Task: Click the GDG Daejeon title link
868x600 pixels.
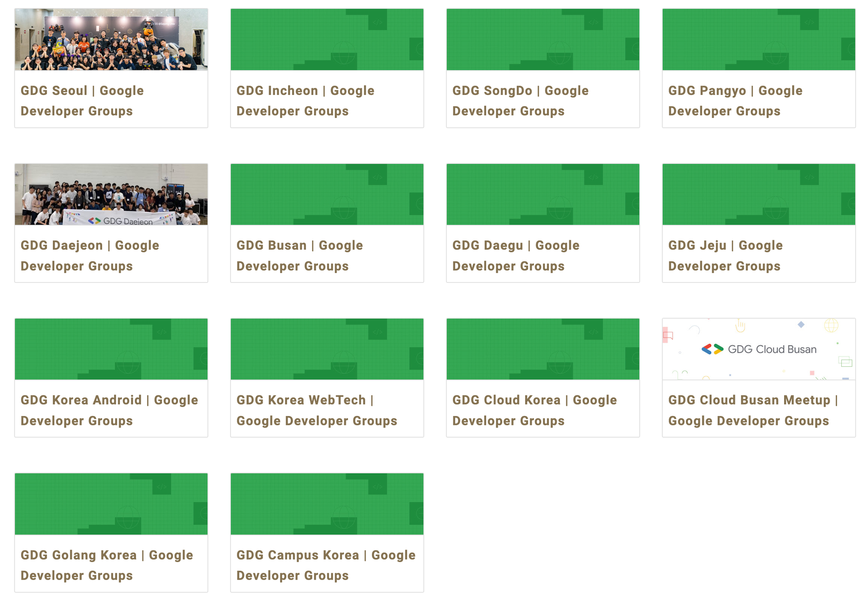Action: pos(90,256)
